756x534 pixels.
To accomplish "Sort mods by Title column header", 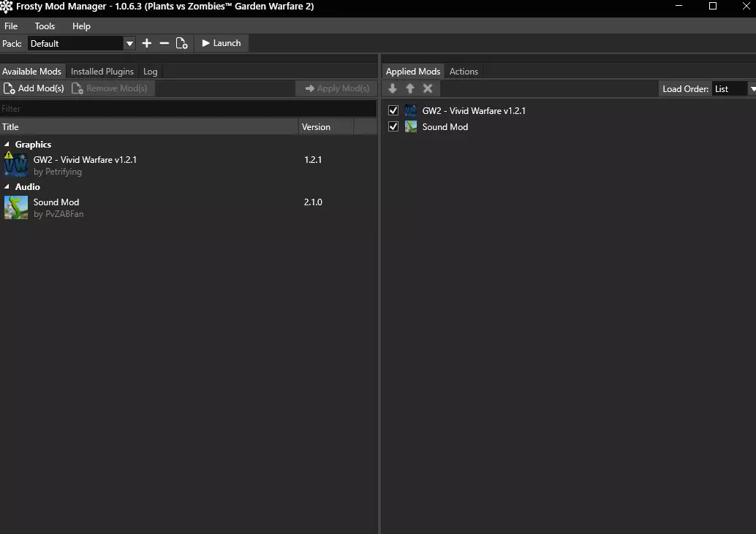I will pyautogui.click(x=149, y=127).
